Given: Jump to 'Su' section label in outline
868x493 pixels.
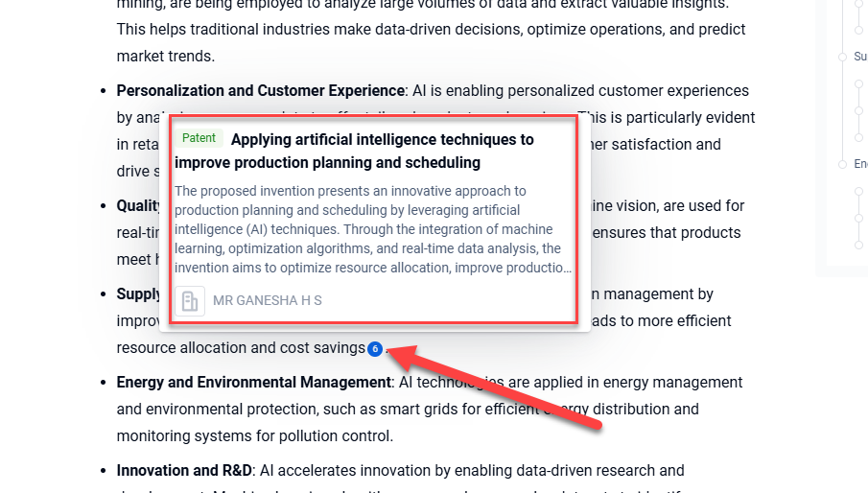Looking at the screenshot, I should [859, 57].
